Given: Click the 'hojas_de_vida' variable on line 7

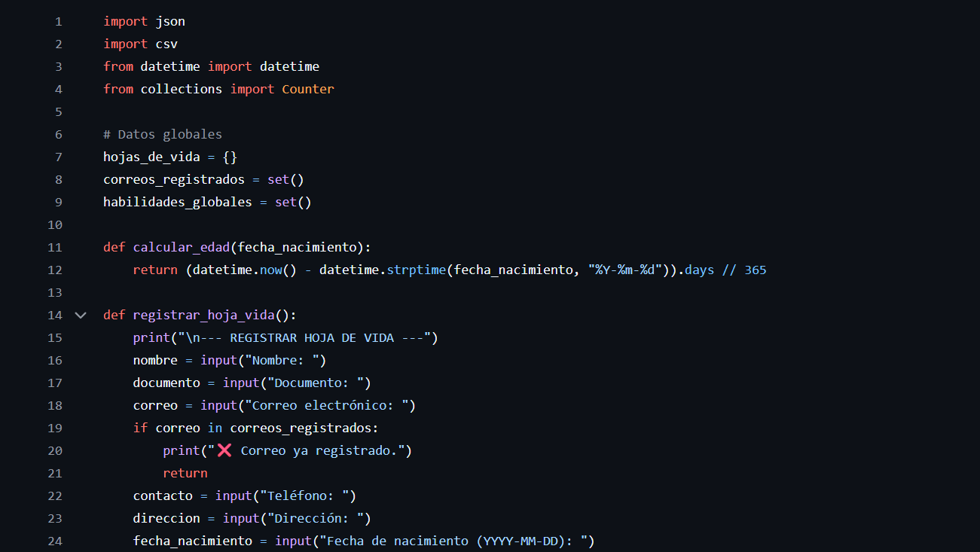Looking at the screenshot, I should [x=151, y=157].
